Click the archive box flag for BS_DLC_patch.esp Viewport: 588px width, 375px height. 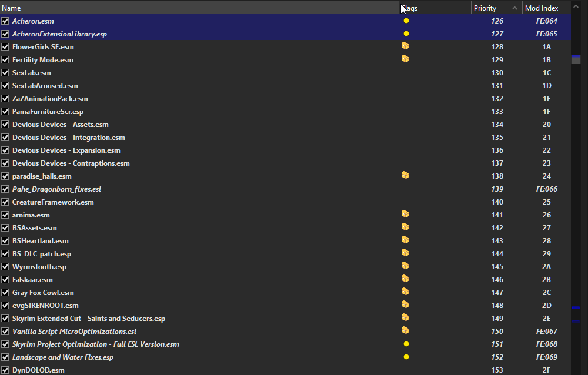pos(405,252)
